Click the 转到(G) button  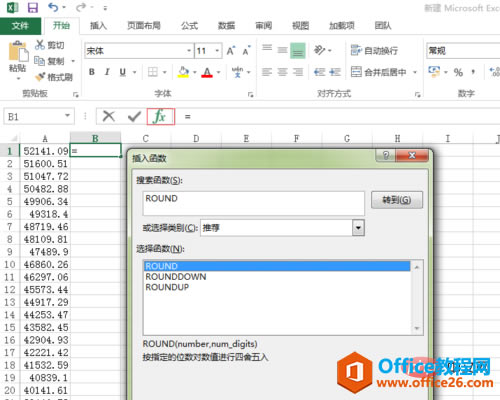tap(397, 200)
